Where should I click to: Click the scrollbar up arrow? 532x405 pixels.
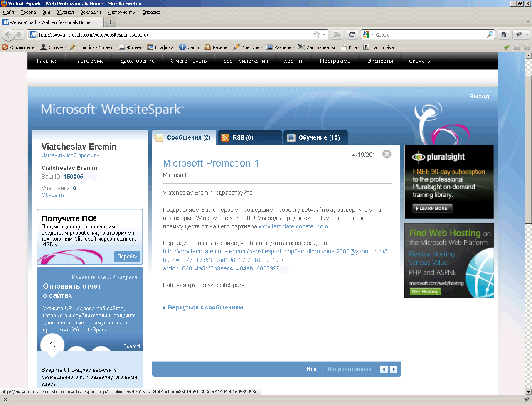(528, 56)
